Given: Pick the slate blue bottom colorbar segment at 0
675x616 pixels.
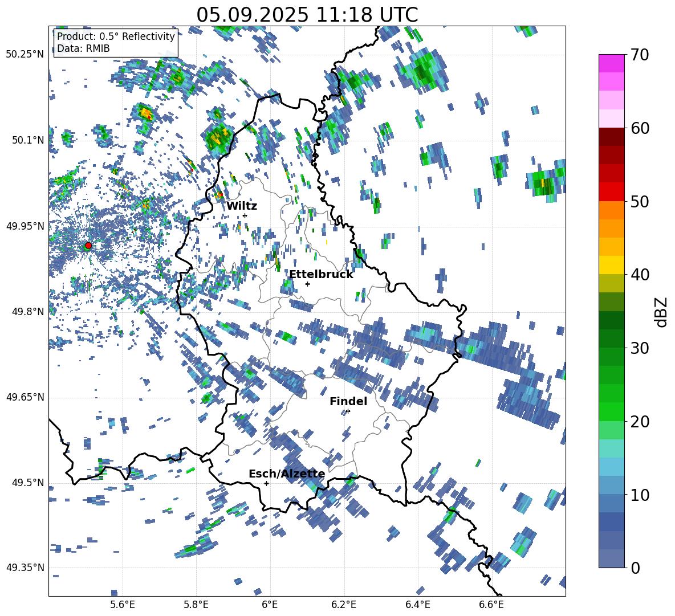Looking at the screenshot, I should tap(611, 558).
